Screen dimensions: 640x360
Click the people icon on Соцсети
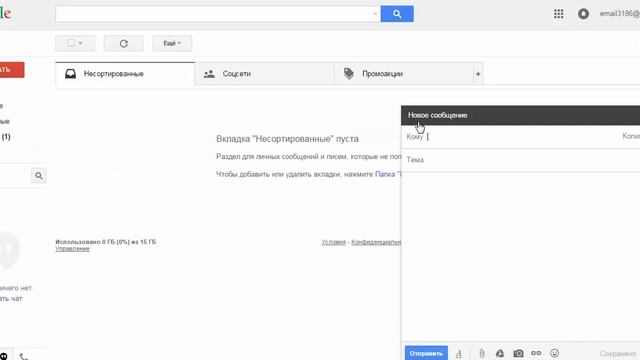(209, 74)
